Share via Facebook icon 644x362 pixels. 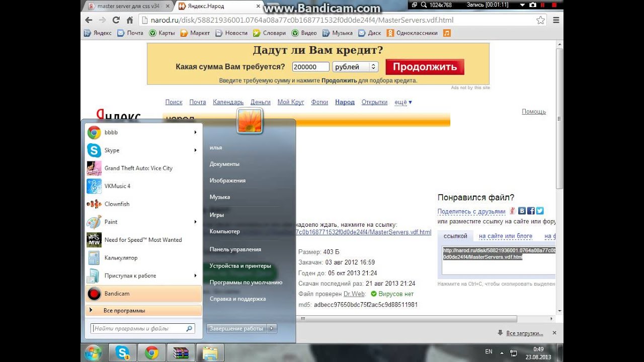coord(531,211)
